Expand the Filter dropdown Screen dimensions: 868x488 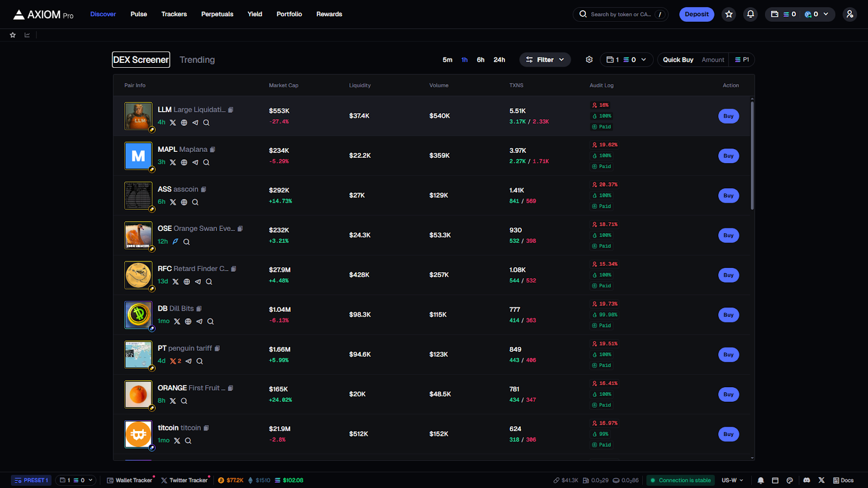pyautogui.click(x=545, y=60)
